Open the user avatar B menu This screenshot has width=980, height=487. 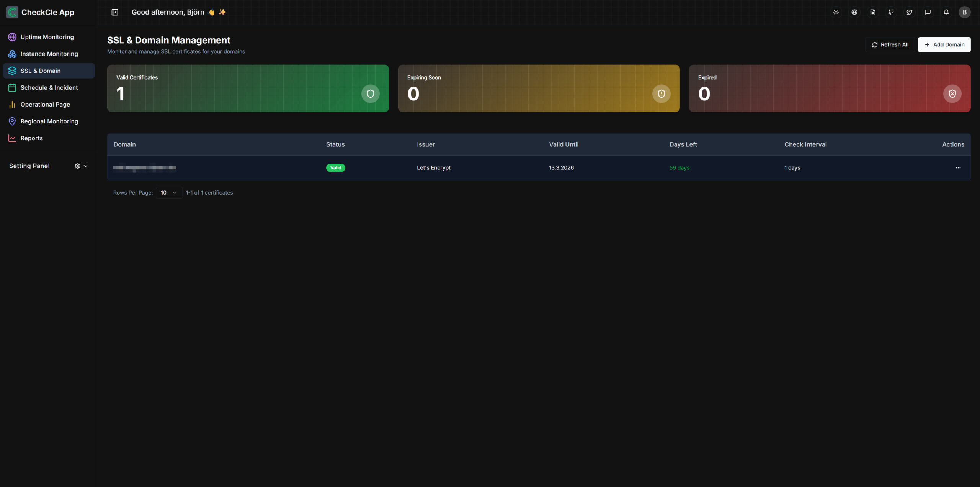[x=965, y=12]
